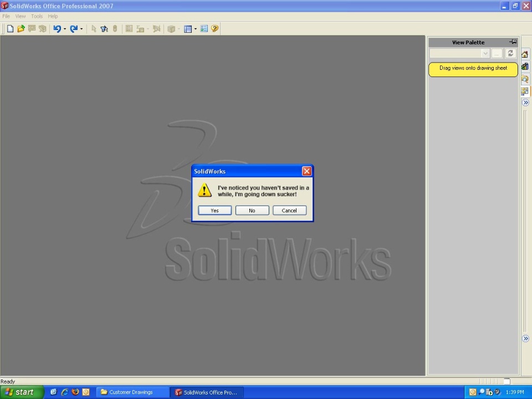This screenshot has width=532, height=399.
Task: Pin the View Palette panel
Action: pyautogui.click(x=513, y=42)
